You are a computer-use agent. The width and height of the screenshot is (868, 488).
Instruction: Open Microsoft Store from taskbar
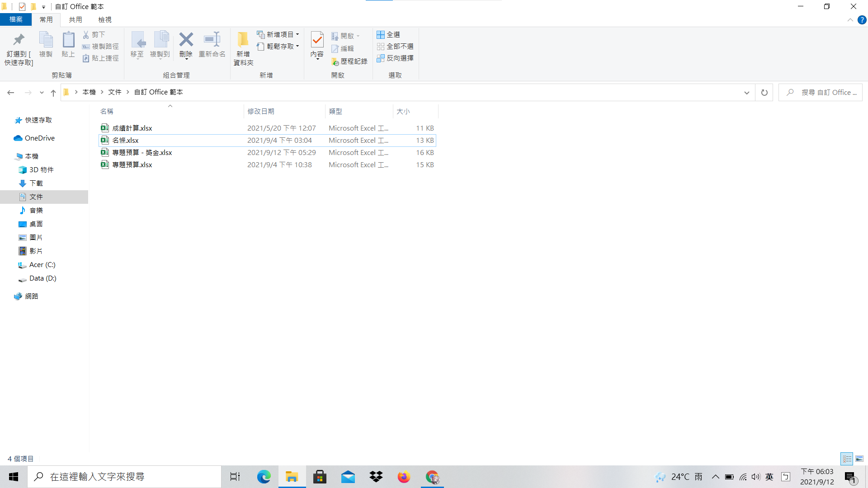[x=320, y=477]
